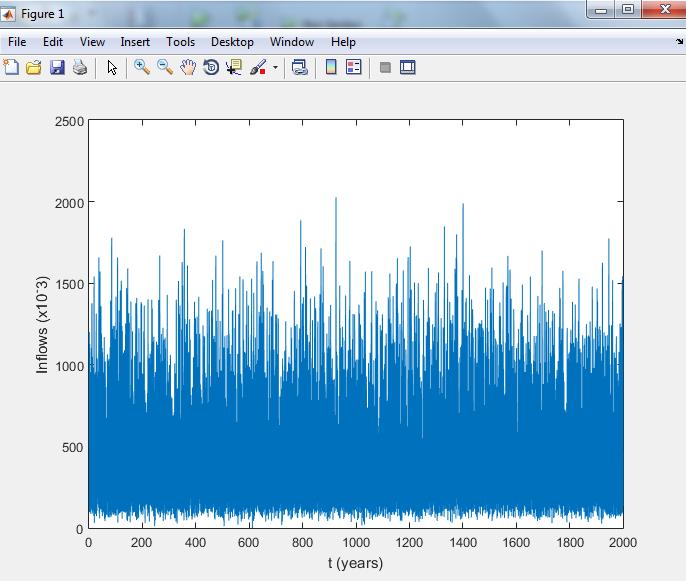This screenshot has height=581, width=686.
Task: Open the Desktop menu
Action: [232, 42]
